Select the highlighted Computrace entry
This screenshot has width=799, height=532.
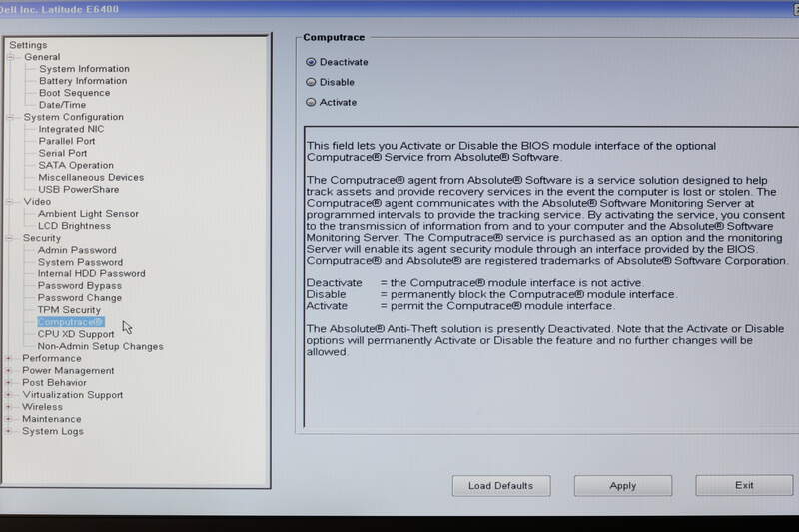click(x=71, y=322)
